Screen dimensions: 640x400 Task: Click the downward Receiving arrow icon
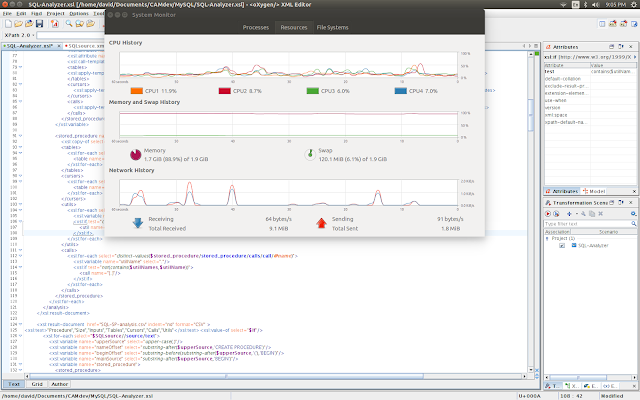(138, 223)
